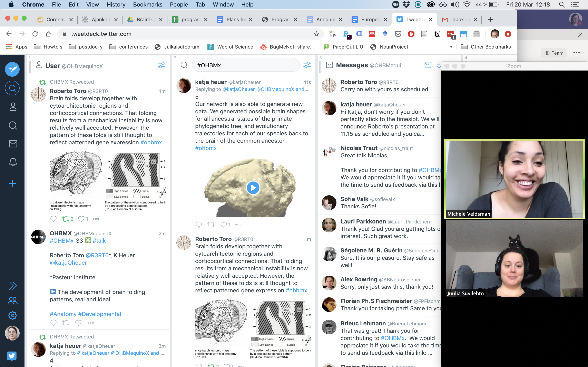Open #OHBMx search column options
The image size is (588, 367).
click(x=307, y=65)
